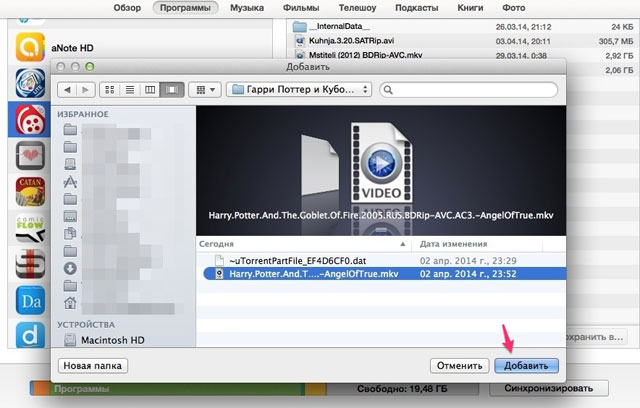Switch dialog to column view
Screen dimensions: 640x408
150,90
